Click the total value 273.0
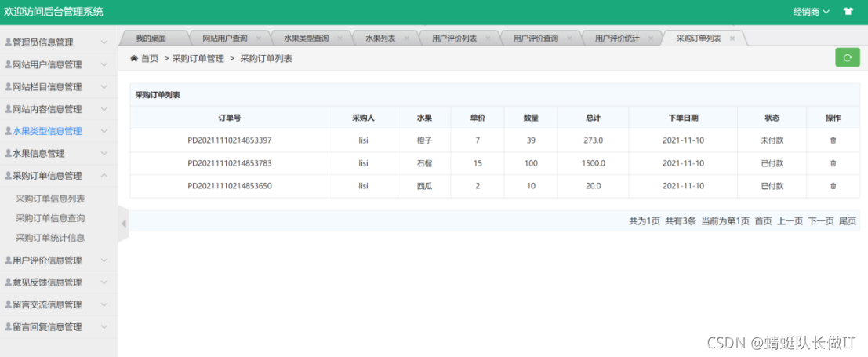 coord(594,140)
